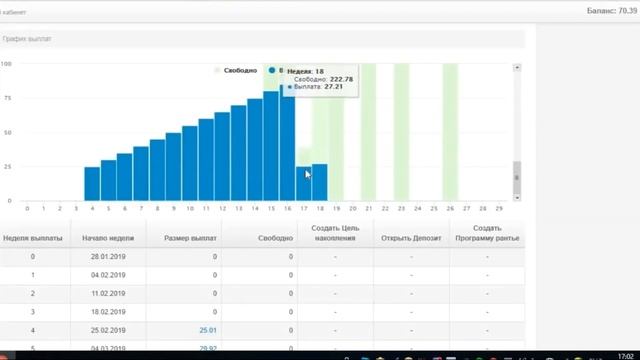Viewport: 640px width, 360px height.
Task: Click the week number 2 table cell
Action: point(33,293)
